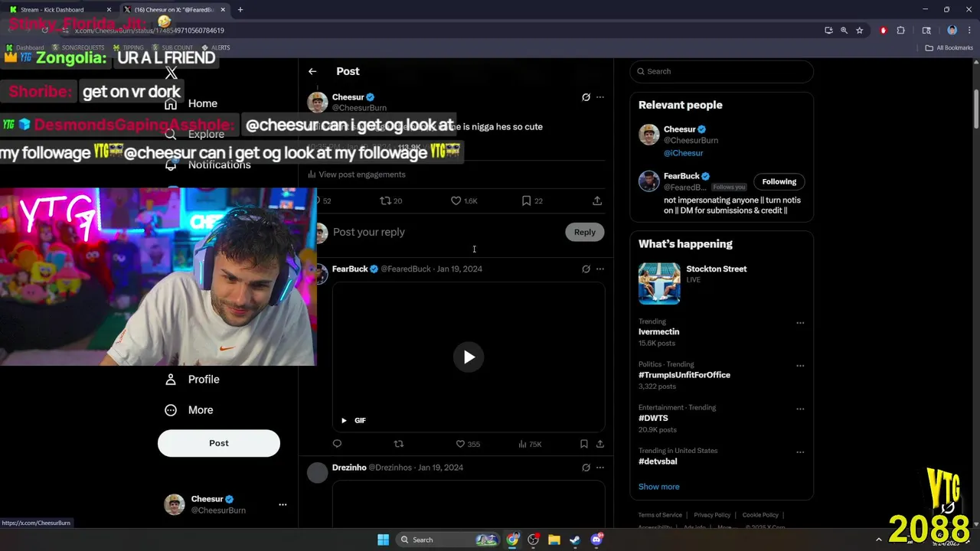
Task: Open more options for #detvsbal trend
Action: [x=800, y=452]
